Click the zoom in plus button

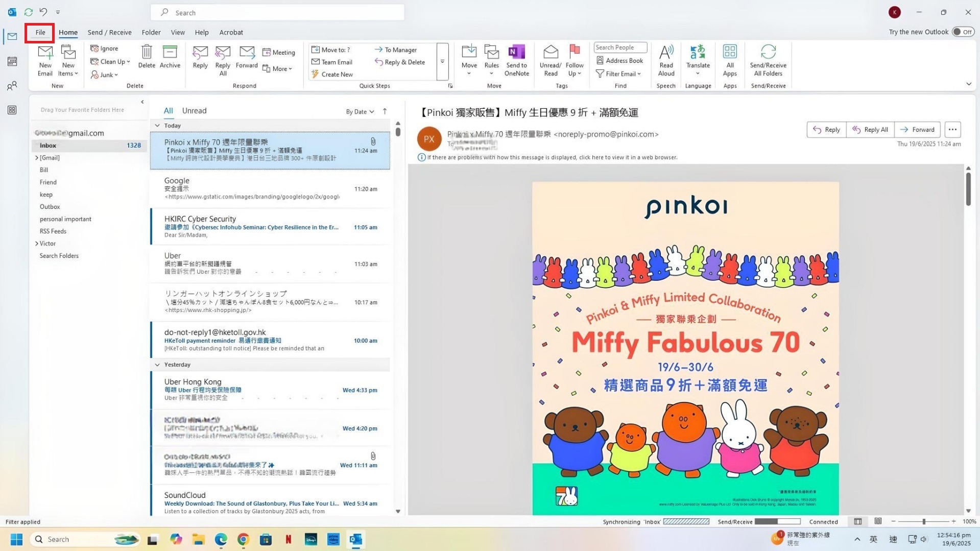click(953, 521)
